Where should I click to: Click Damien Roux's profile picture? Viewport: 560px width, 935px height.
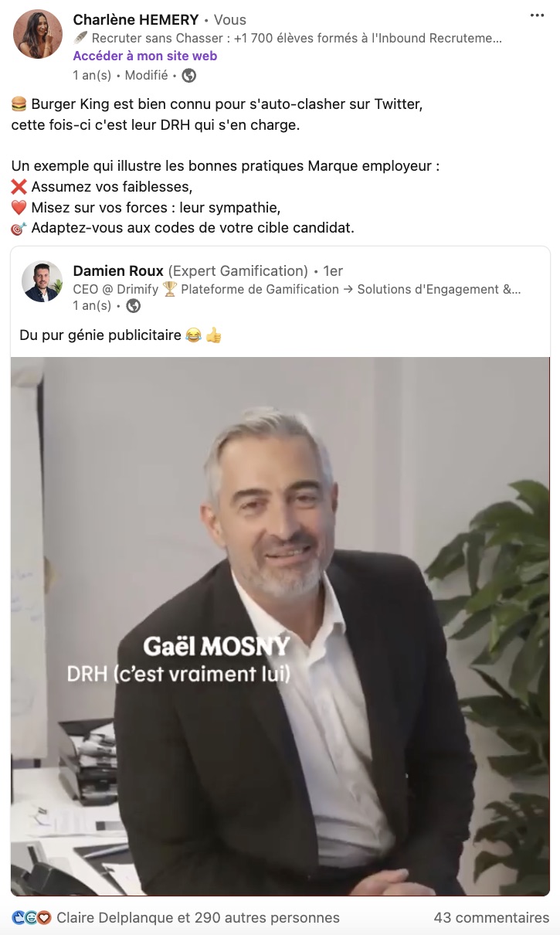click(42, 281)
